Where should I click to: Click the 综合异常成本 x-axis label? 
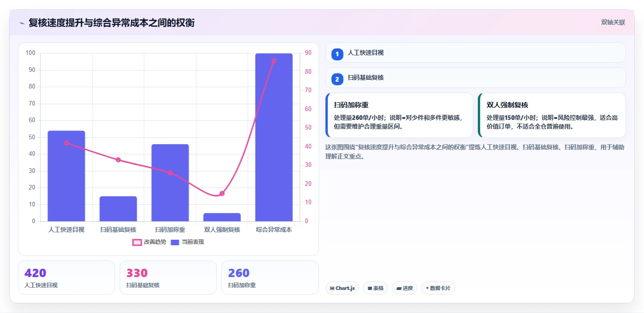point(274,230)
